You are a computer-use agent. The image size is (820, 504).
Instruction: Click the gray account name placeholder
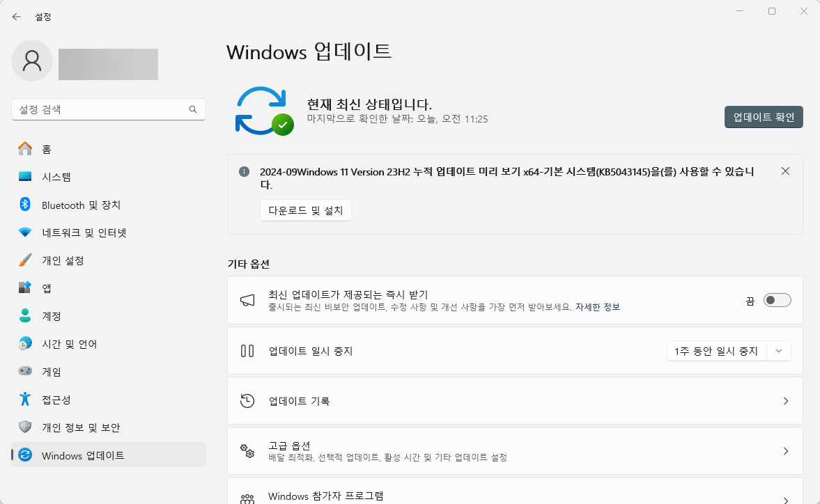(x=108, y=64)
